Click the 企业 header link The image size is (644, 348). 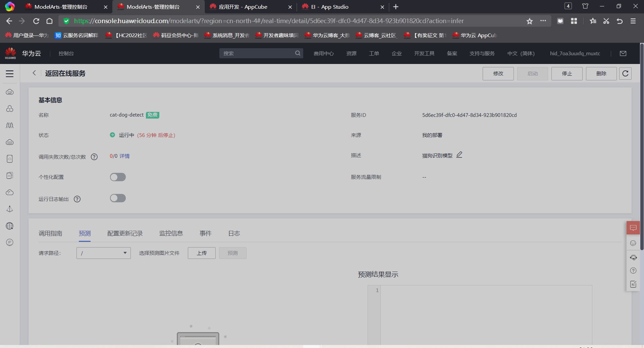(397, 54)
